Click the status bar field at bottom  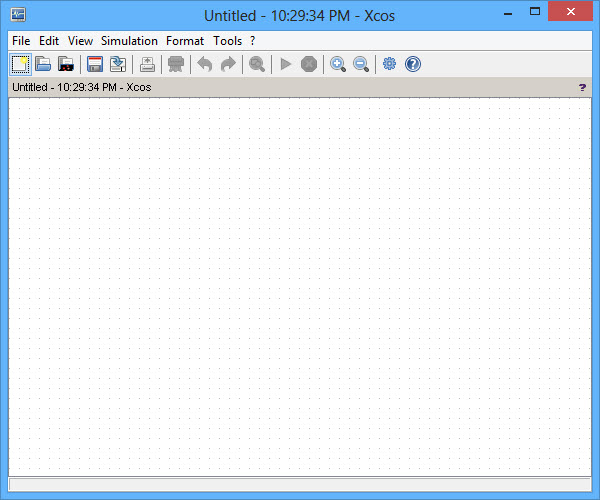point(300,484)
